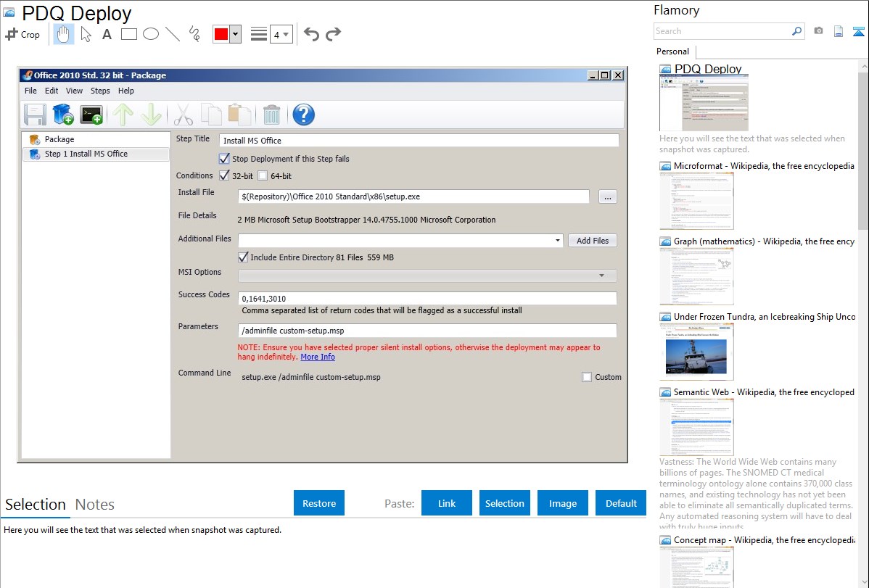This screenshot has height=588, width=869.
Task: Click the camera snapshot icon
Action: pyautogui.click(x=818, y=31)
